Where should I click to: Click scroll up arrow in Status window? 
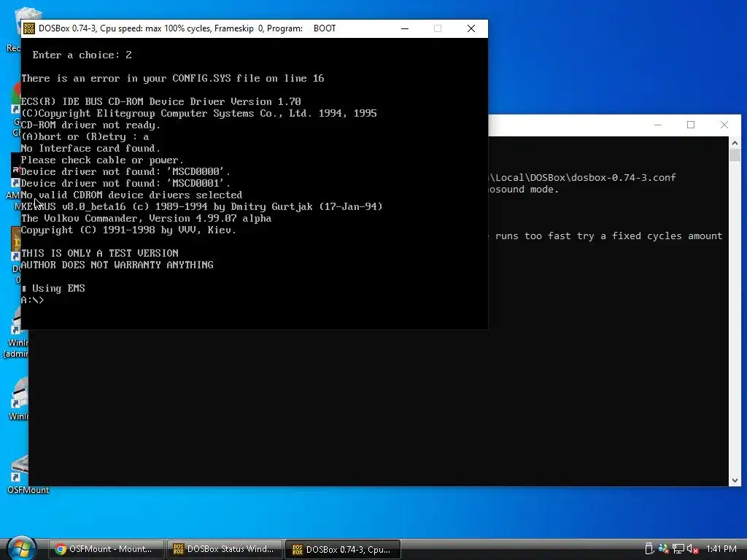pyautogui.click(x=735, y=142)
